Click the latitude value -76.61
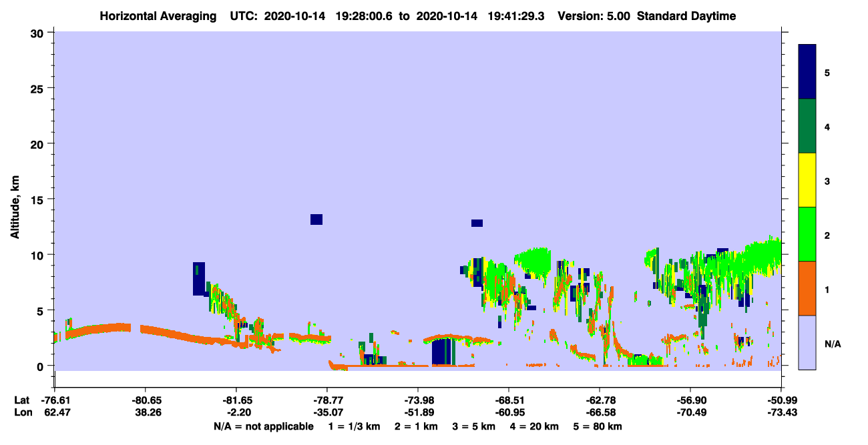Image resolution: width=868 pixels, height=445 pixels. coord(55,400)
